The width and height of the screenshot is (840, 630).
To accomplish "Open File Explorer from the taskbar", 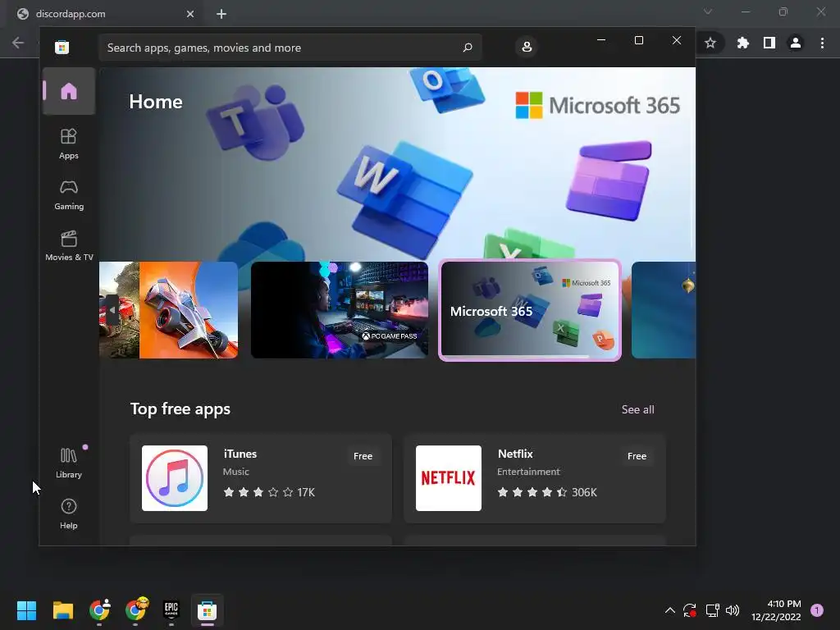I will pyautogui.click(x=62, y=609).
